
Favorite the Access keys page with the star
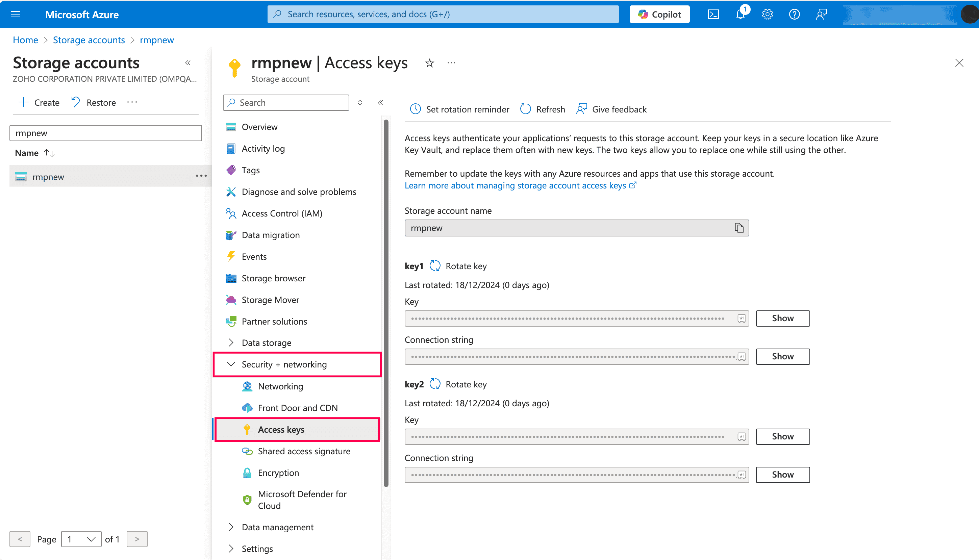pyautogui.click(x=430, y=63)
